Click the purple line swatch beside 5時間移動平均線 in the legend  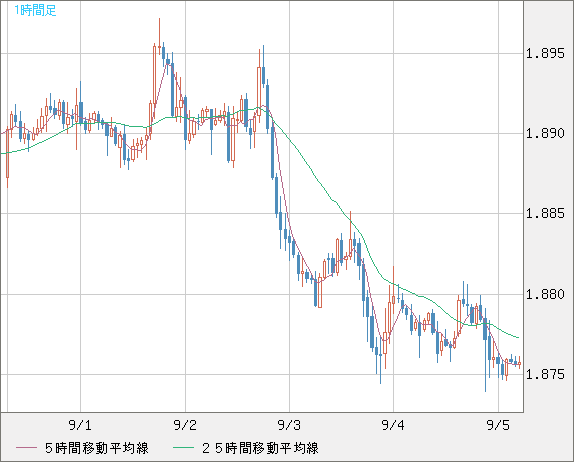[x=26, y=448]
